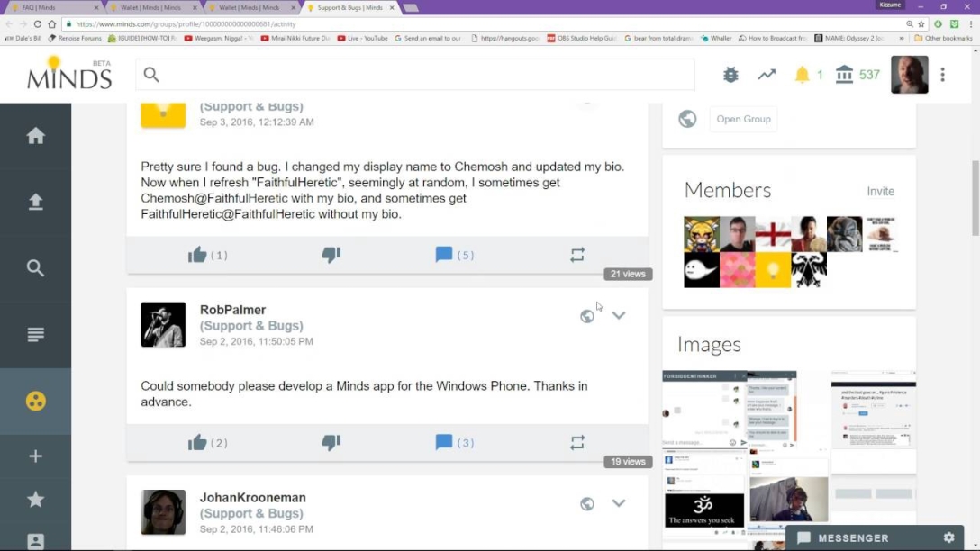The height and width of the screenshot is (551, 980).
Task: Open the upload icon in sidebar
Action: [35, 202]
